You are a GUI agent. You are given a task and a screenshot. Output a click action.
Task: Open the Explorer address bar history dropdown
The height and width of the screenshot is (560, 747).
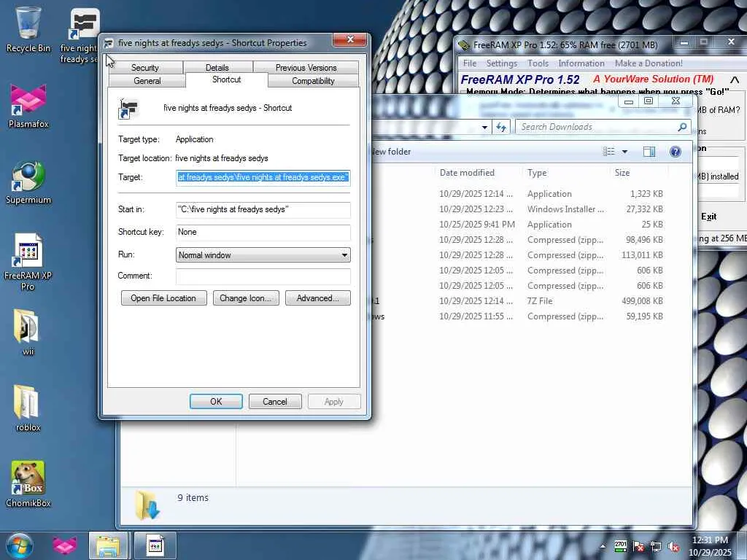(x=484, y=127)
